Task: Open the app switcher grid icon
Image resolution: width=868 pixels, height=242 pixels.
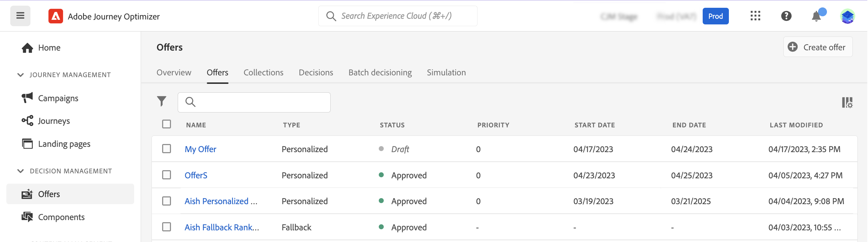Action: 755,16
